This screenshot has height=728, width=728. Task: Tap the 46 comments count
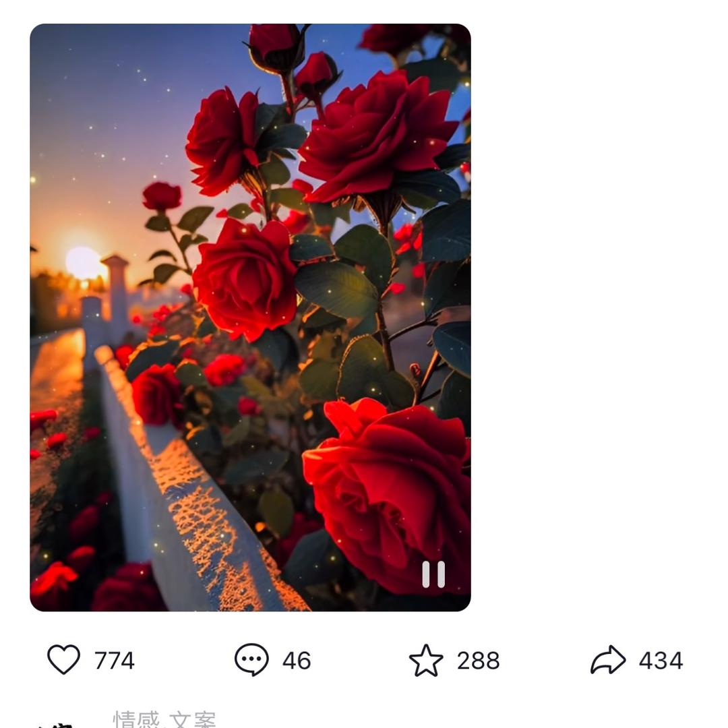pos(297,661)
